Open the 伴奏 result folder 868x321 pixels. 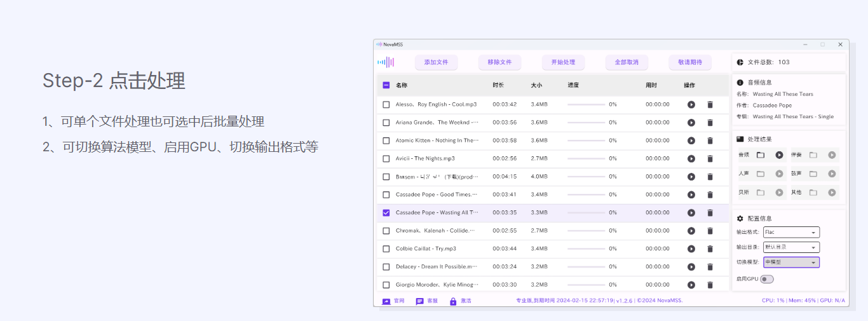coord(813,154)
